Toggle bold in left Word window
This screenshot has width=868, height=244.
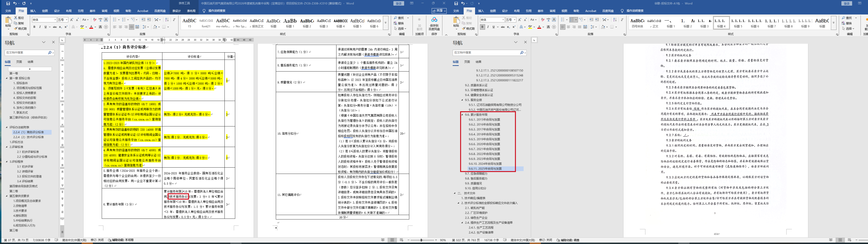coord(34,27)
